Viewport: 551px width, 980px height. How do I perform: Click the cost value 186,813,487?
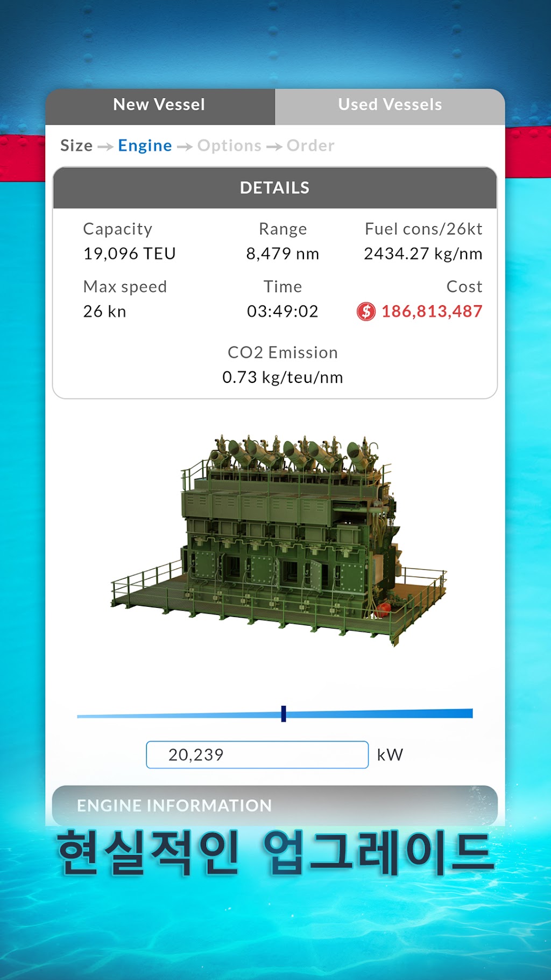point(432,311)
